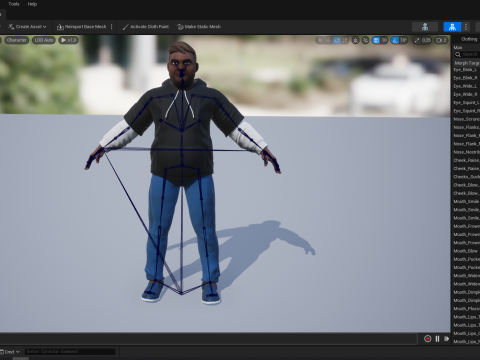
Task: Click the Enter Console Command field
Action: (70, 351)
